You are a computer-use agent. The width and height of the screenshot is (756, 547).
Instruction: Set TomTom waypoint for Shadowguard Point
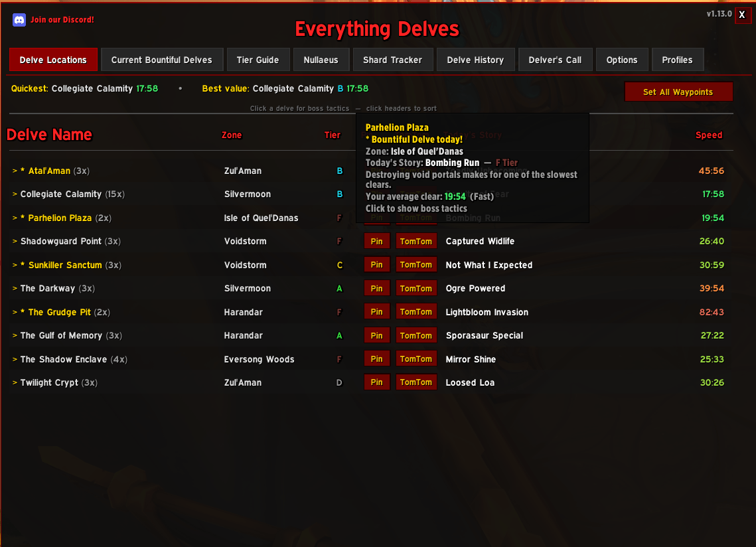click(416, 241)
